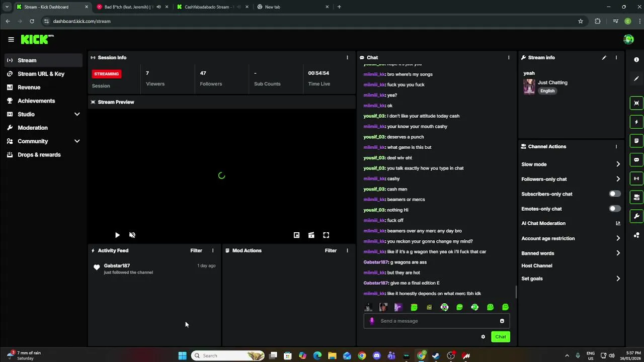This screenshot has width=644, height=362.
Task: Open chat settings gear icon
Action: [483, 337]
